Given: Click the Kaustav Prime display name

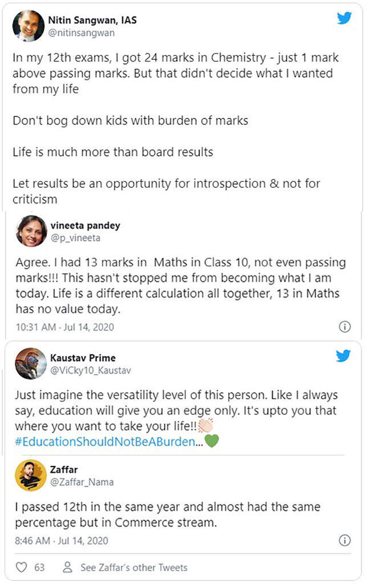Looking at the screenshot, I should [x=87, y=358].
